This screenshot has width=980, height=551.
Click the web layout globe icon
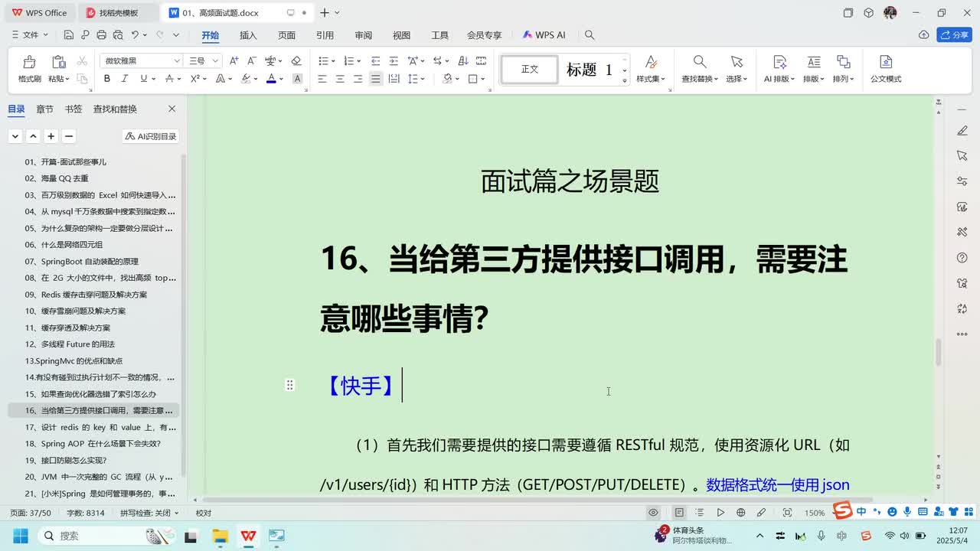pos(741,513)
